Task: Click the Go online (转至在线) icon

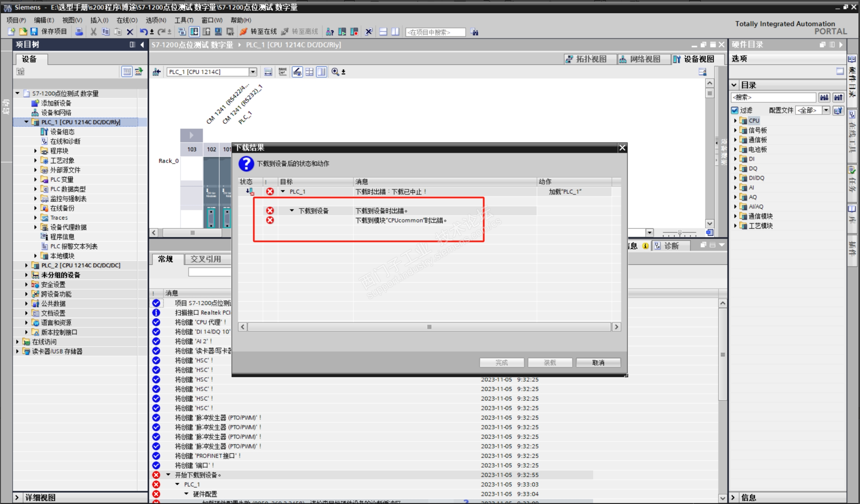Action: pyautogui.click(x=244, y=32)
